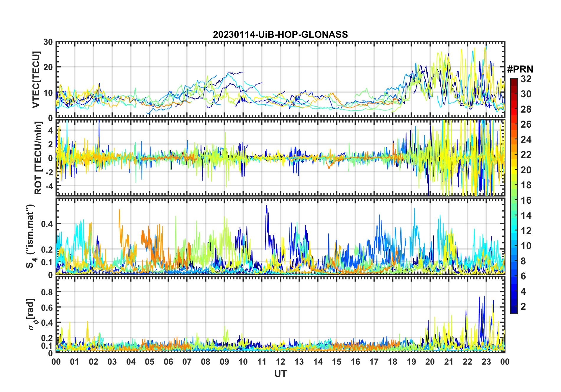Click the 10 tick on the VTEC axis
561x392 pixels.
click(48, 93)
